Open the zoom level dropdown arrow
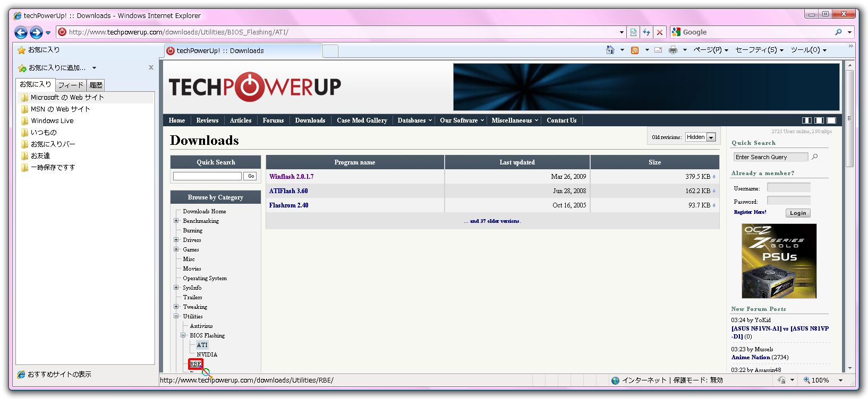Image resolution: width=868 pixels, height=399 pixels. pyautogui.click(x=840, y=380)
